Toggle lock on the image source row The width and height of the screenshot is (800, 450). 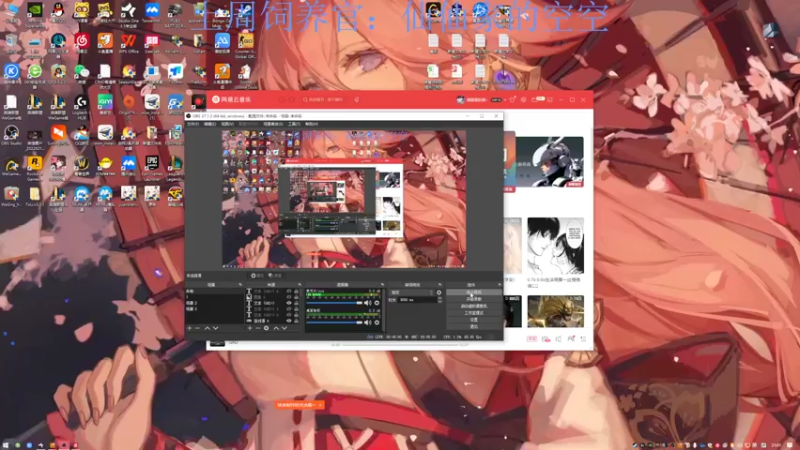click(296, 296)
